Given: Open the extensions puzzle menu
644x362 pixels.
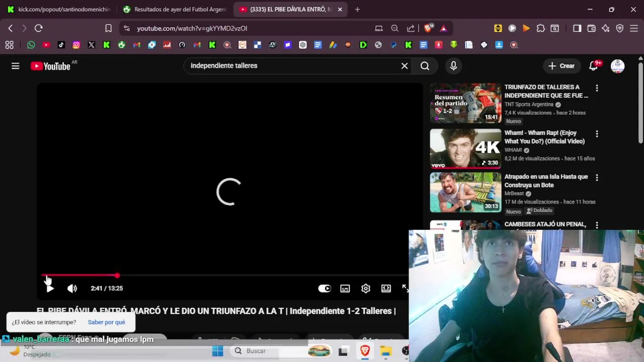Looking at the screenshot, I should pos(541,29).
